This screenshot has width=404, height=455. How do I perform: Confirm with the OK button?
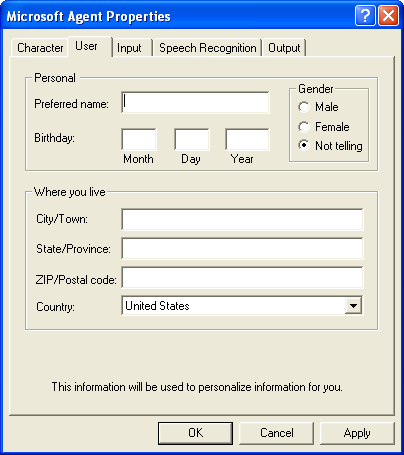(195, 433)
